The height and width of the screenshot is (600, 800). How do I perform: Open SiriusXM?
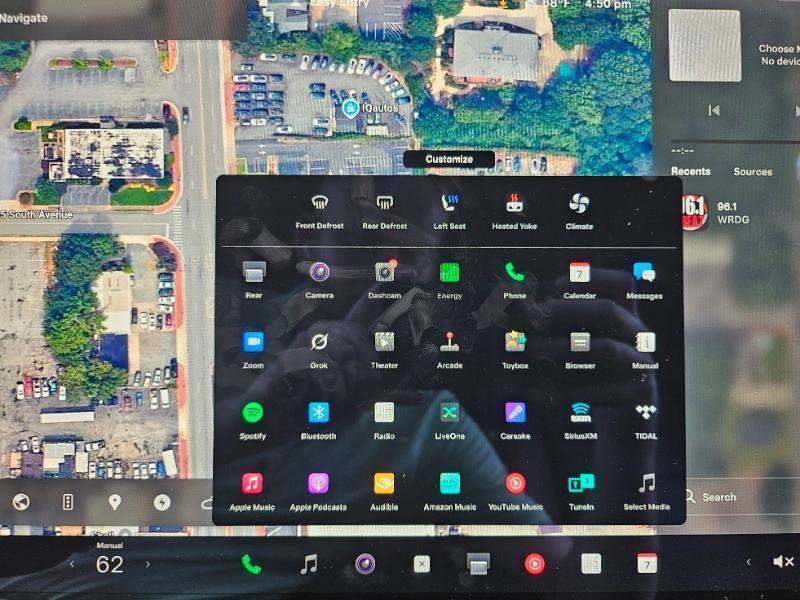click(581, 420)
